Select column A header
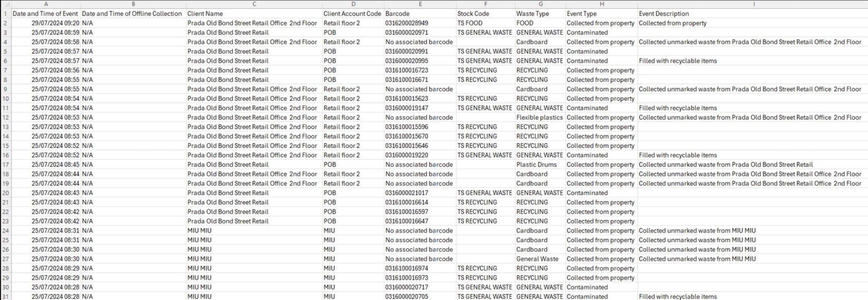The image size is (868, 300). tap(46, 4)
